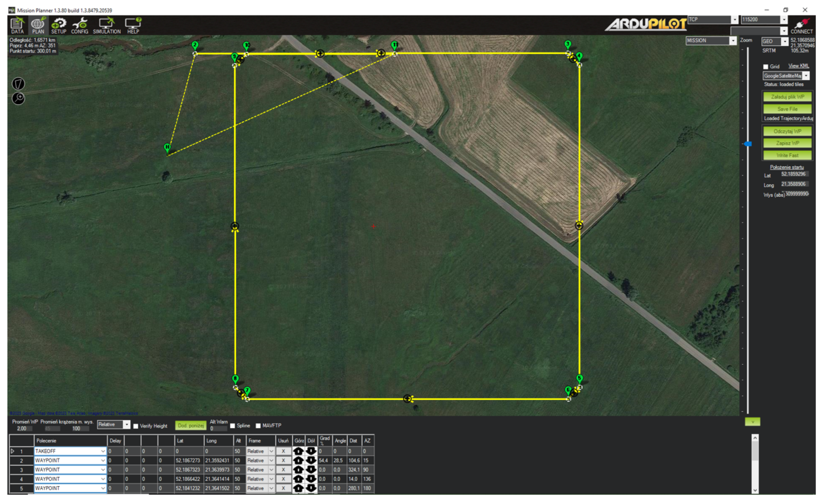Click the map zoom magnifier icon
The height and width of the screenshot is (504, 825).
18,98
